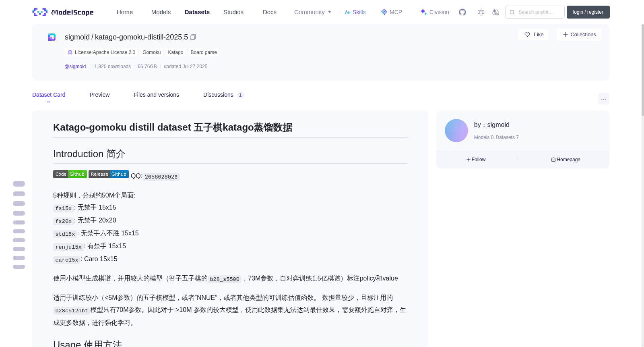This screenshot has height=347, width=644.
Task: Open the author's Homepage
Action: (566, 160)
